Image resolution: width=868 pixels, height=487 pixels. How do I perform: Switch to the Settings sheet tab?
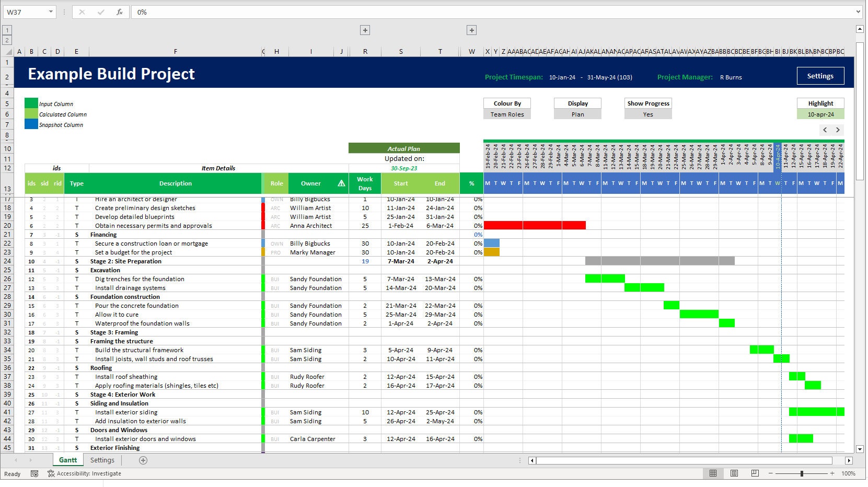pos(102,460)
